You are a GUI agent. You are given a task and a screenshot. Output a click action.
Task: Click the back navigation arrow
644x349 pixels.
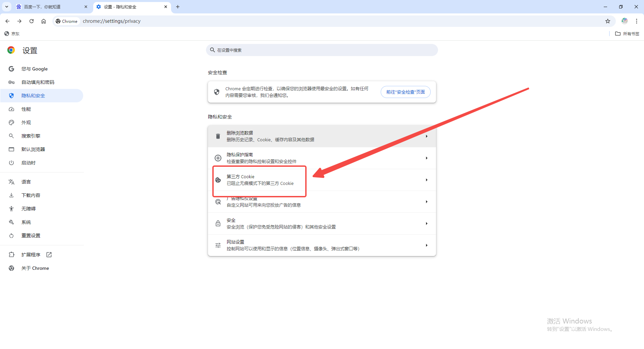coord(7,21)
